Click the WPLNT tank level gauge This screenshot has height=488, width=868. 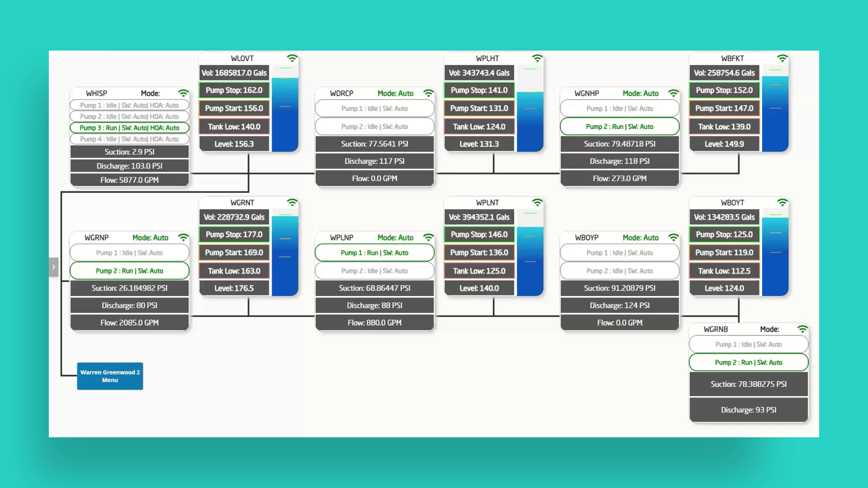(x=530, y=253)
